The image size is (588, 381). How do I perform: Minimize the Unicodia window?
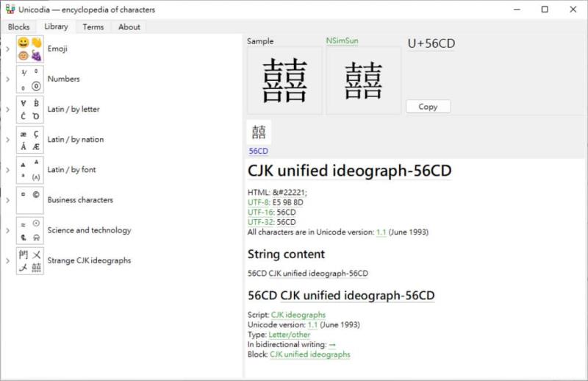coord(517,10)
